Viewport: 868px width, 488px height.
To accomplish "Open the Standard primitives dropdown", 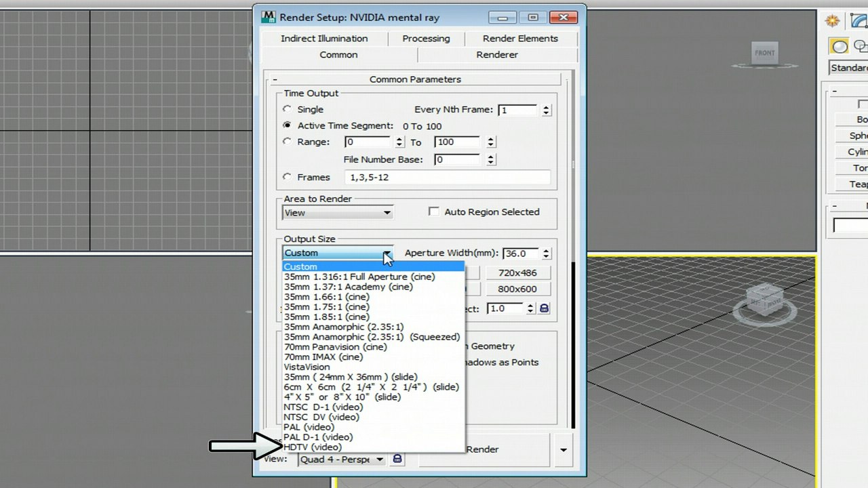I will click(x=849, y=68).
